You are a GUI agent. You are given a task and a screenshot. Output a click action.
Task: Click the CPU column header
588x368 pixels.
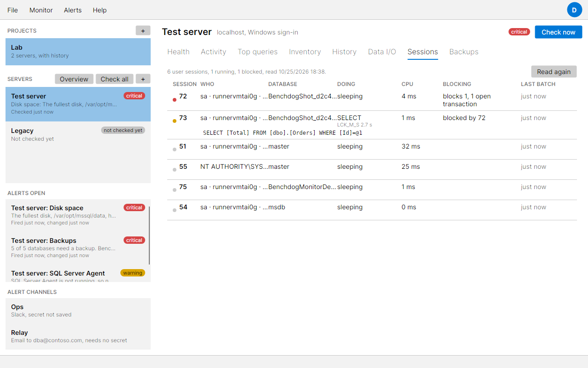(407, 84)
